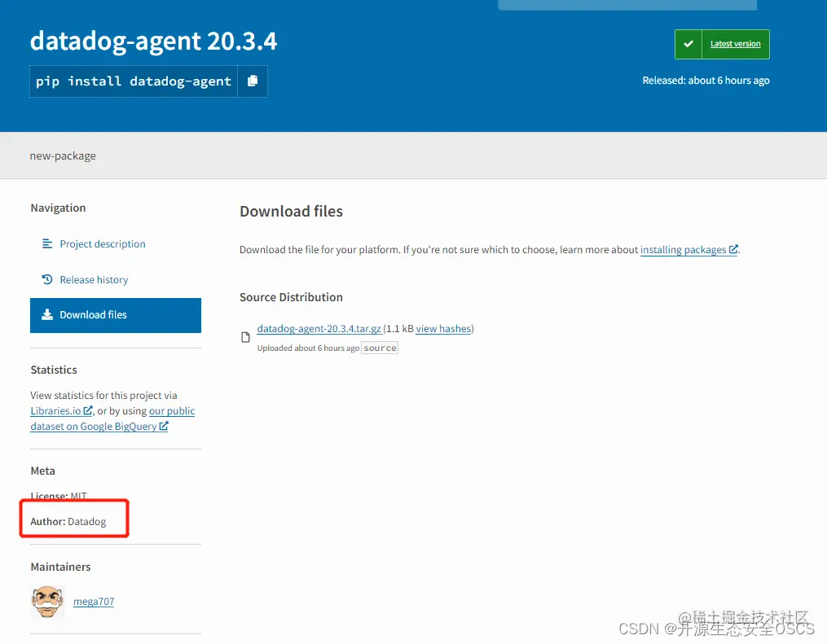Open the Project description section

pyautogui.click(x=103, y=243)
